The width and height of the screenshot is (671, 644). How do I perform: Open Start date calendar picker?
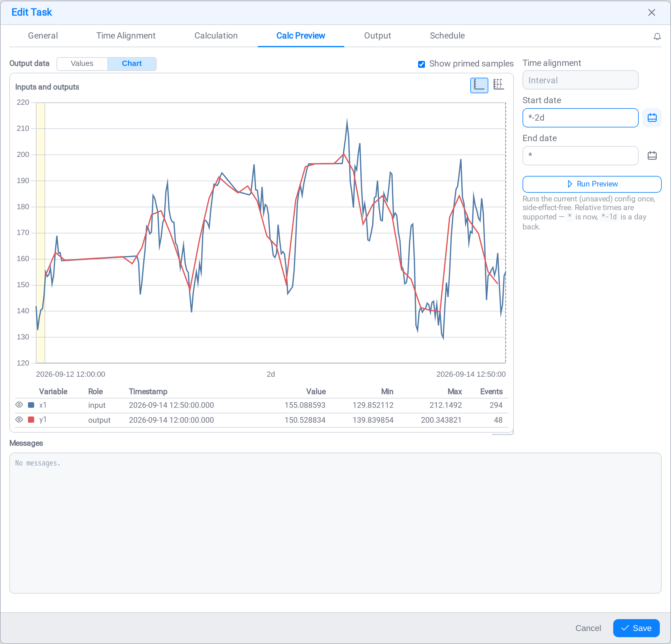click(x=651, y=118)
